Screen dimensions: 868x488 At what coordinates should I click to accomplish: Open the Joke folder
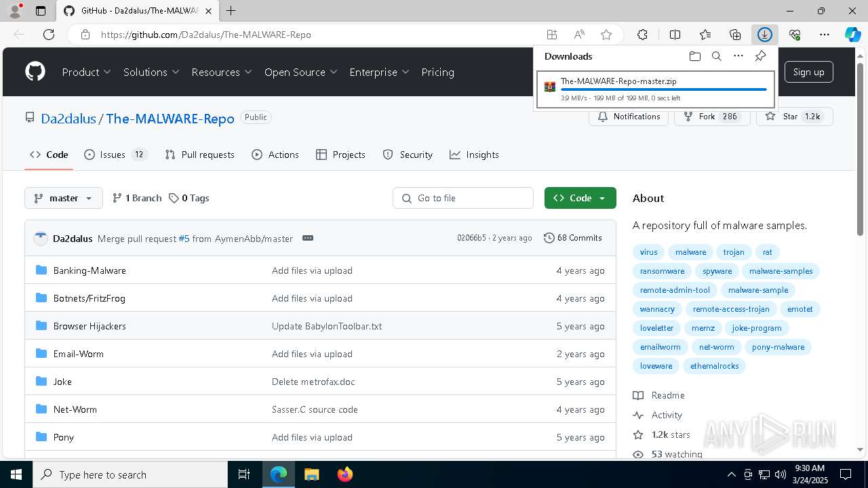click(x=62, y=382)
